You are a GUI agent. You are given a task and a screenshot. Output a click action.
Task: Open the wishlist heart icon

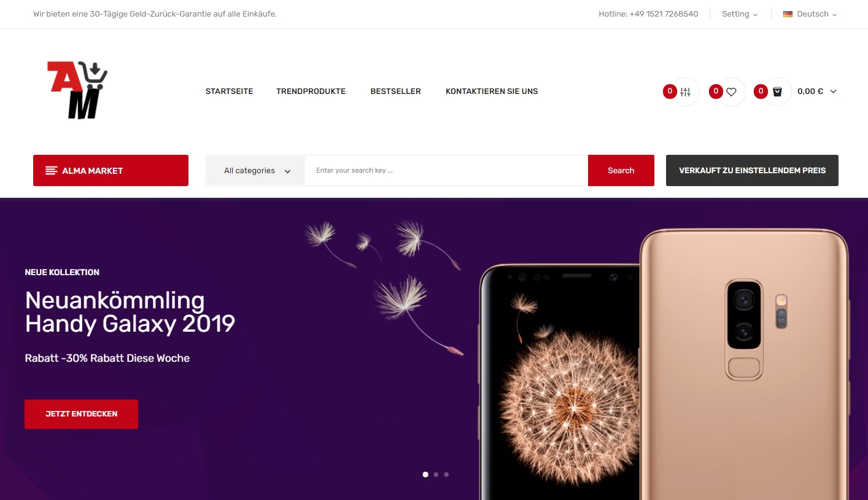[x=731, y=92]
